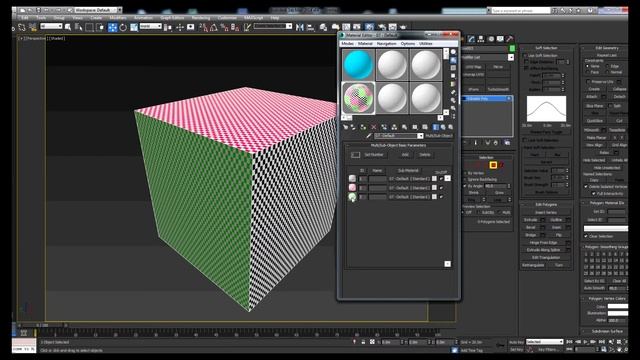Click the pink sub-material color swatch

[352, 188]
